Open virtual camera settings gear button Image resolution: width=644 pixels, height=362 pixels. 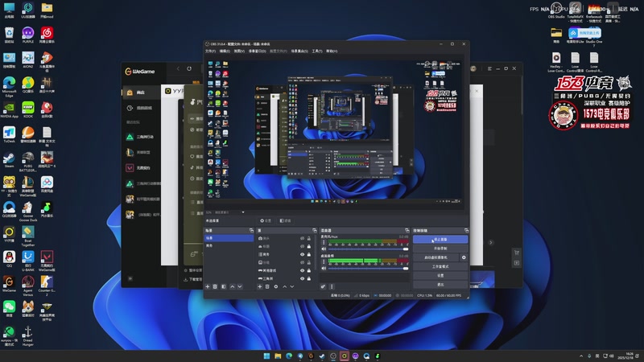coord(464,257)
